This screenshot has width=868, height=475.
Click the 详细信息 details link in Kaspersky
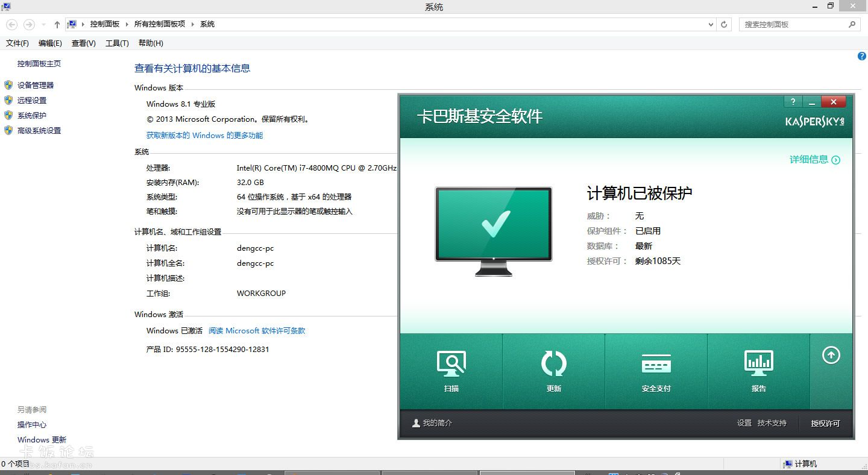click(x=814, y=160)
